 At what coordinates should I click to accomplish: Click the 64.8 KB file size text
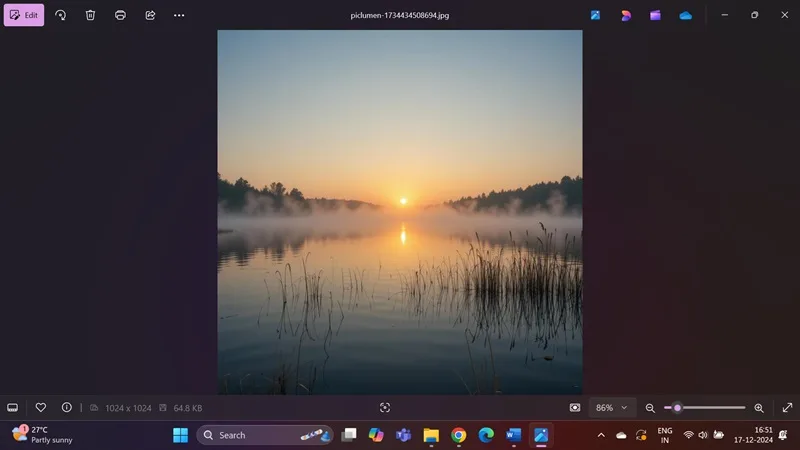click(x=188, y=408)
